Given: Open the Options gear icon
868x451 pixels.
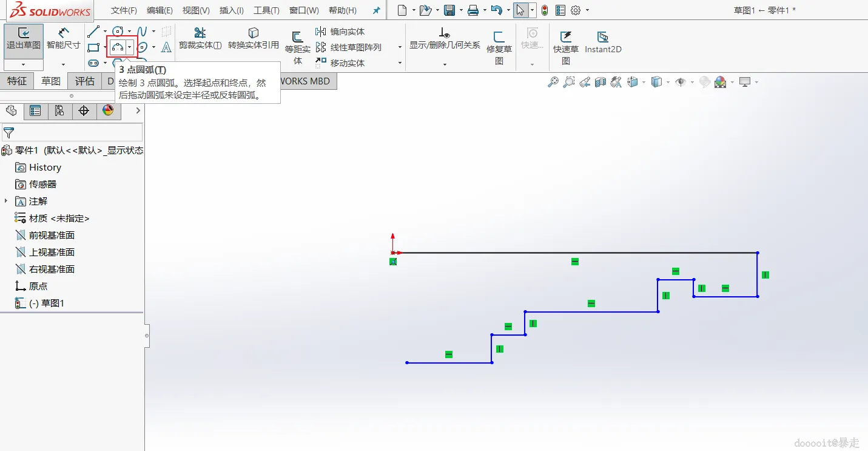Looking at the screenshot, I should (x=576, y=10).
